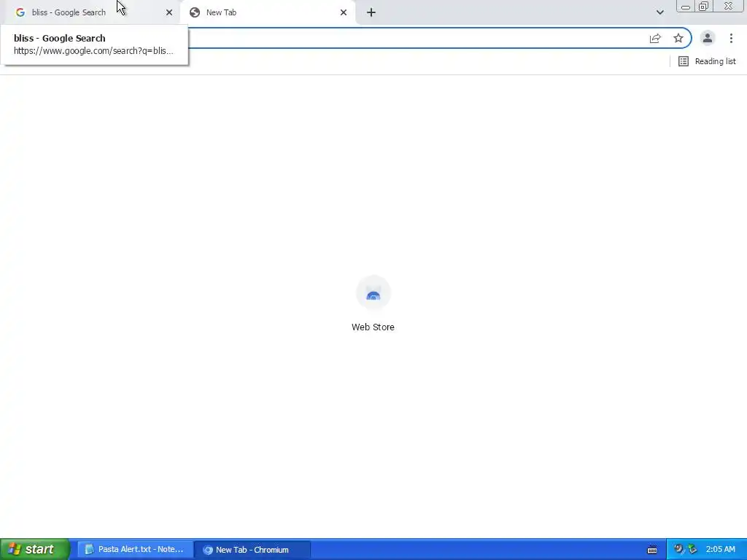Viewport: 747px width, 560px height.
Task: Click the Google favicon on bliss tab
Action: pos(20,12)
